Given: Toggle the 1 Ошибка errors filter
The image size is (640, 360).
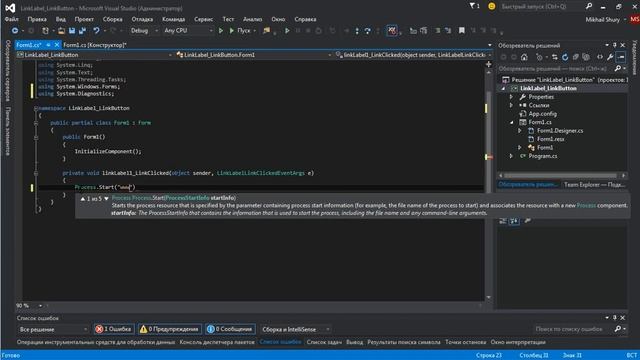Looking at the screenshot, I should (113, 329).
